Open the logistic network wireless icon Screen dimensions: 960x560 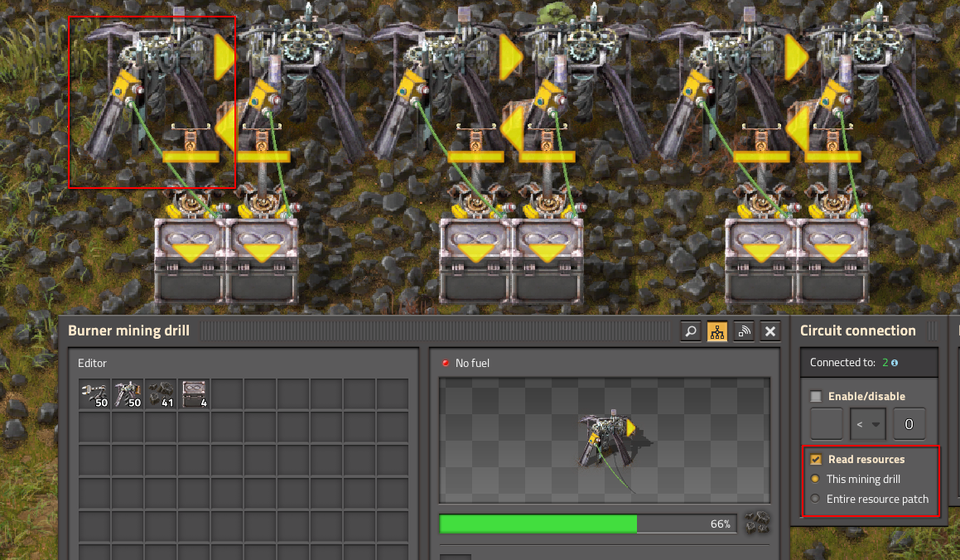pos(744,331)
